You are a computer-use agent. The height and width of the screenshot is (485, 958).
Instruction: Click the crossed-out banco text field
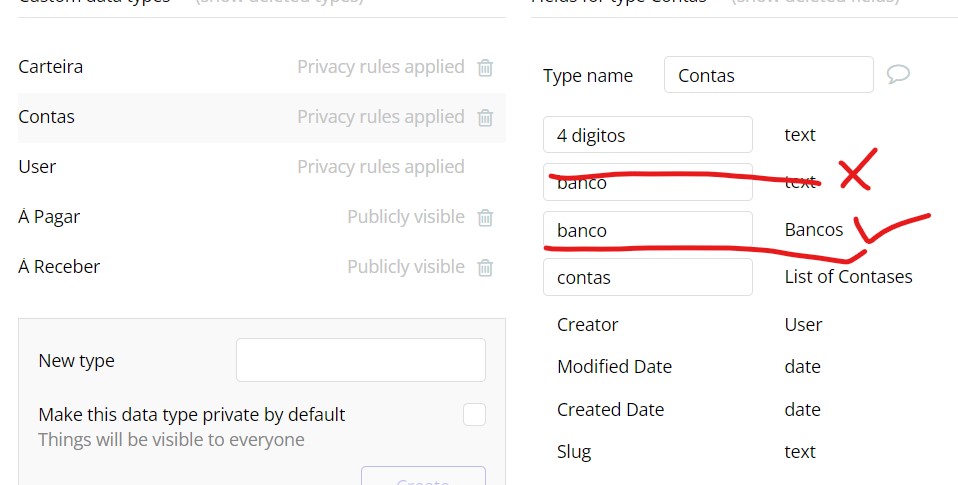(x=647, y=183)
